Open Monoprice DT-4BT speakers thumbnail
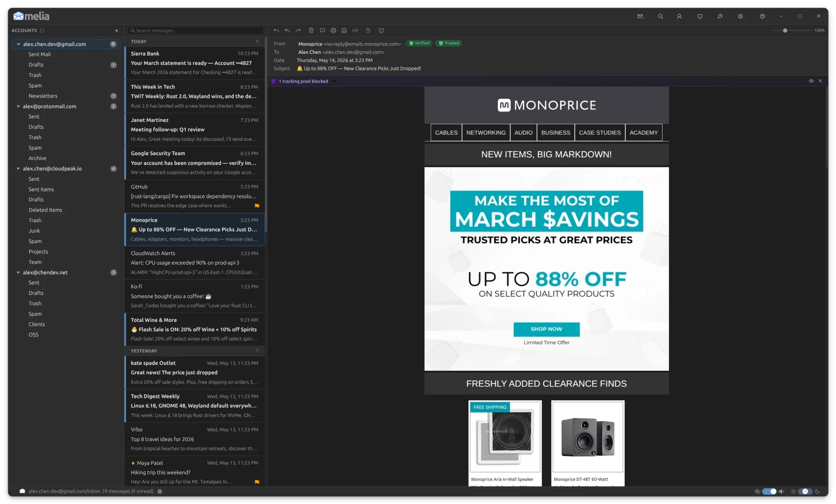Screen dimensions: 836x504 (588, 437)
